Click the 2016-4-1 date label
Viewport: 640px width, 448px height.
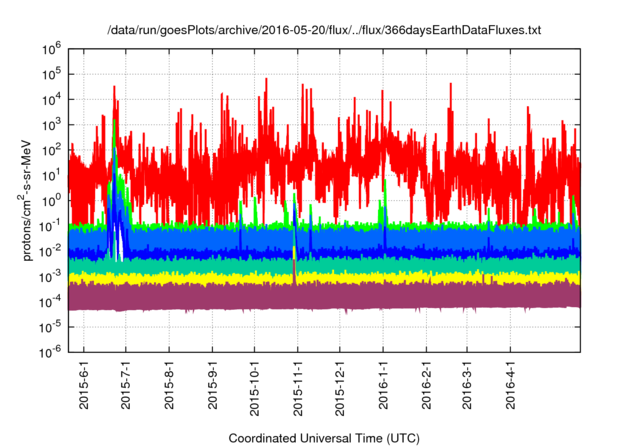tap(510, 385)
